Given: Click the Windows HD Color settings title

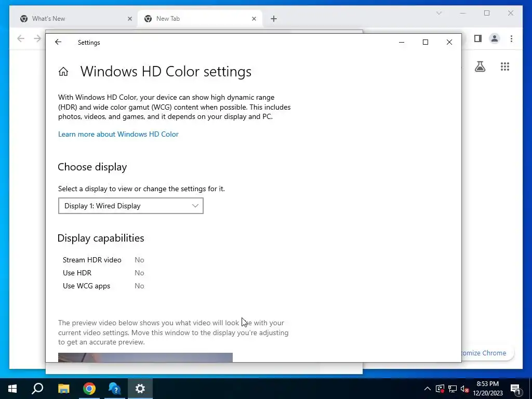Looking at the screenshot, I should pyautogui.click(x=166, y=72).
